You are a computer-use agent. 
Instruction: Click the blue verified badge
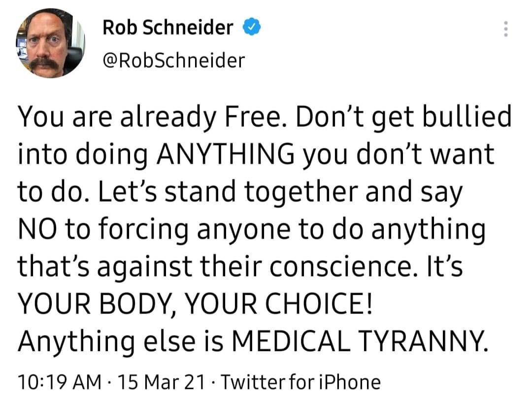251,27
